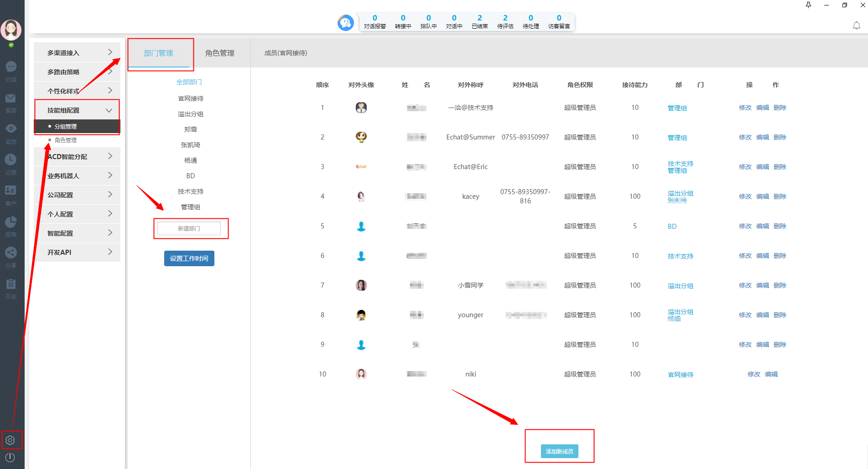The height and width of the screenshot is (469, 868).
Task: Expand the ACD智能分配 menu
Action: (x=77, y=156)
